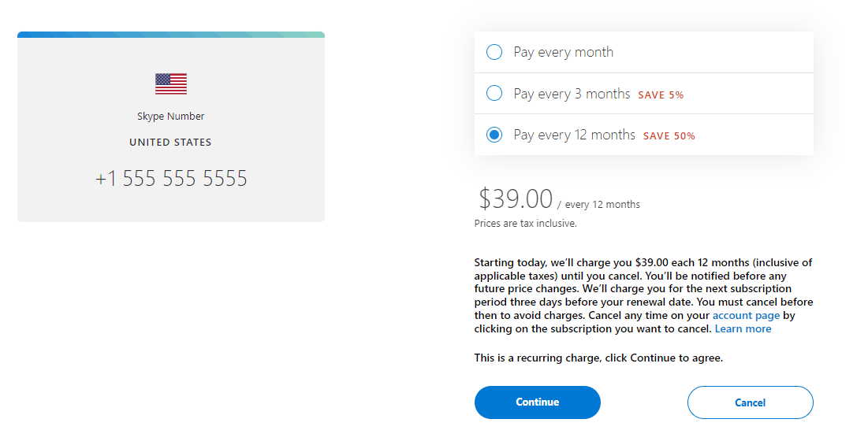This screenshot has height=445, width=868.
Task: Select the Pay every 12 months radio button
Action: coord(494,135)
